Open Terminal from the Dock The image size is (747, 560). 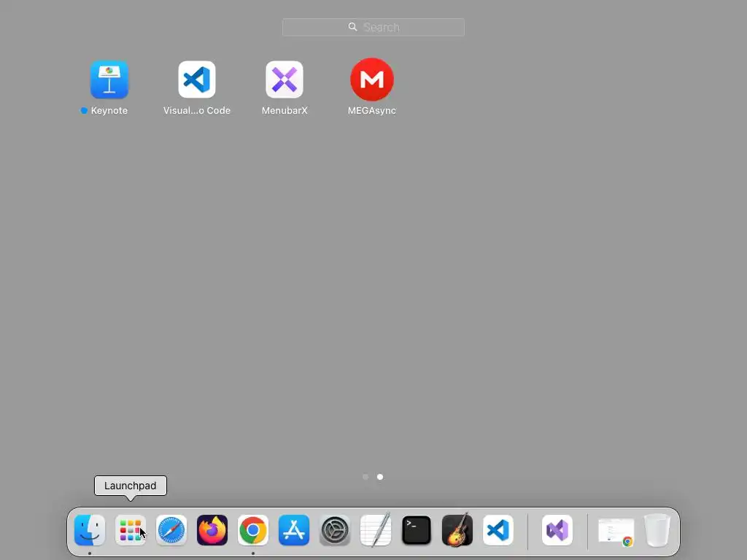[417, 530]
